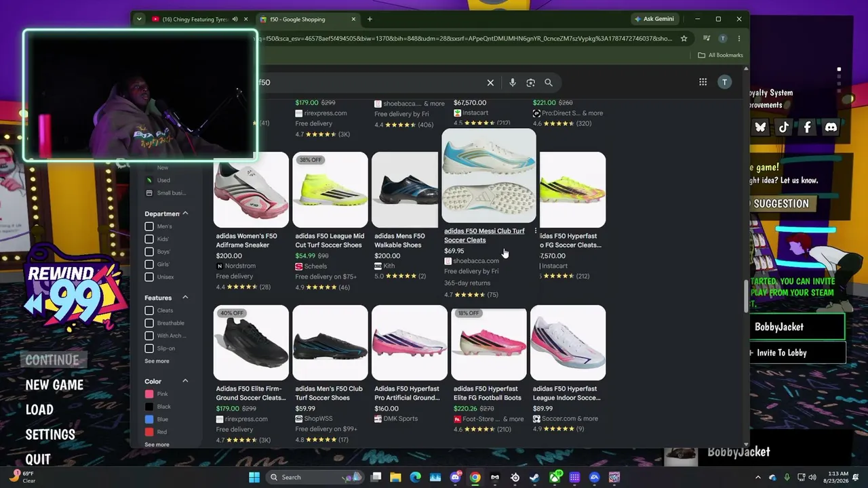Open the Windows Start menu
Image resolution: width=868 pixels, height=488 pixels.
[254, 477]
